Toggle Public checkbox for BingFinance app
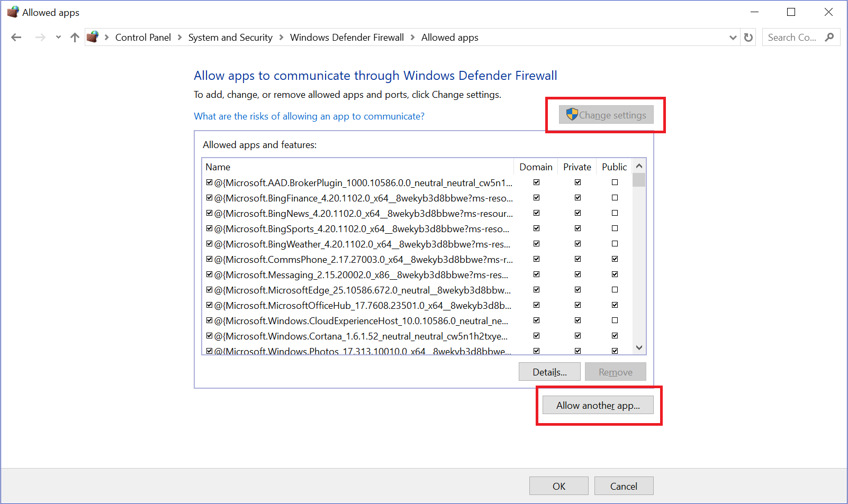 click(615, 198)
